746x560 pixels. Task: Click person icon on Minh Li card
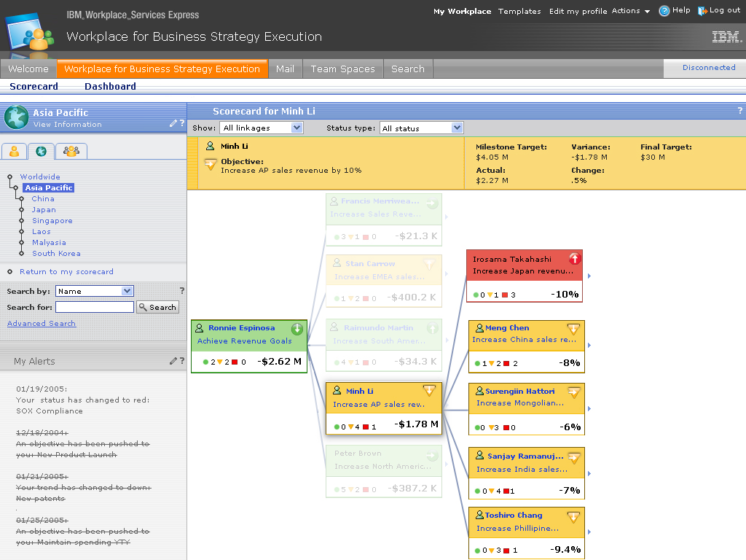pos(337,391)
